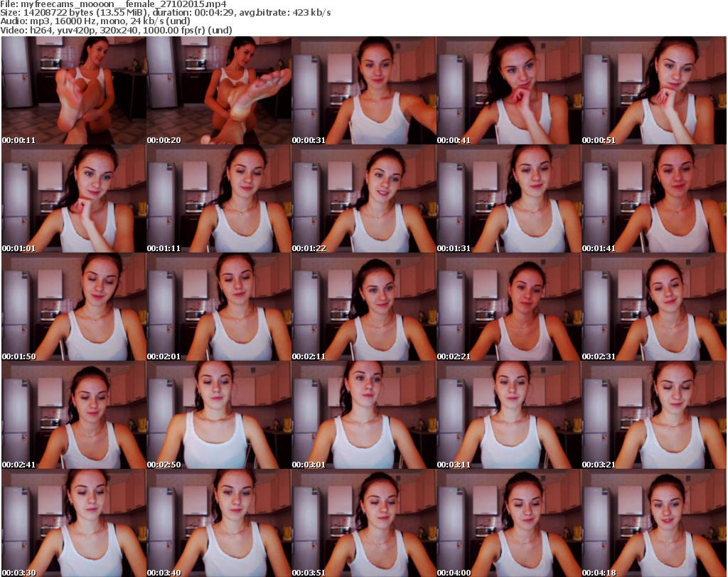728x577 pixels.
Task: Open the thumbnail stamped 00:02:01
Action: coord(219,307)
